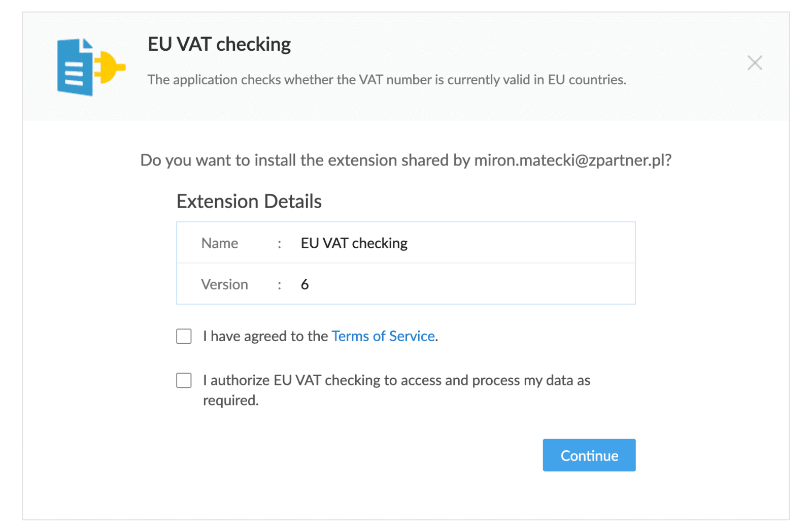Tick the Terms of Service agreement checkbox
The height and width of the screenshot is (526, 812).
(184, 336)
